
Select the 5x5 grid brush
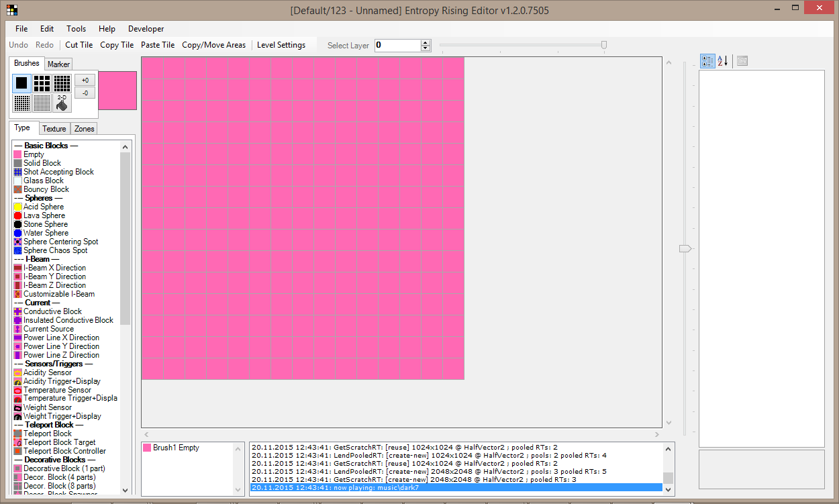tap(62, 83)
